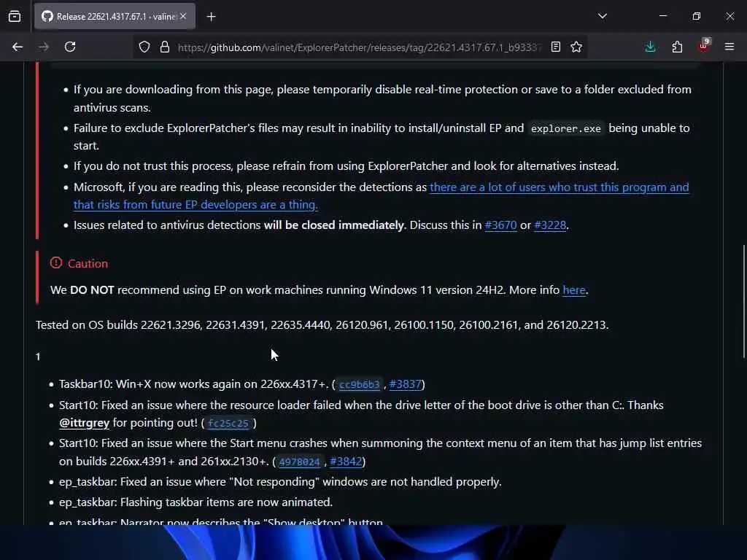The height and width of the screenshot is (560, 747).
Task: Open tracking protection shield icon
Action: click(144, 47)
